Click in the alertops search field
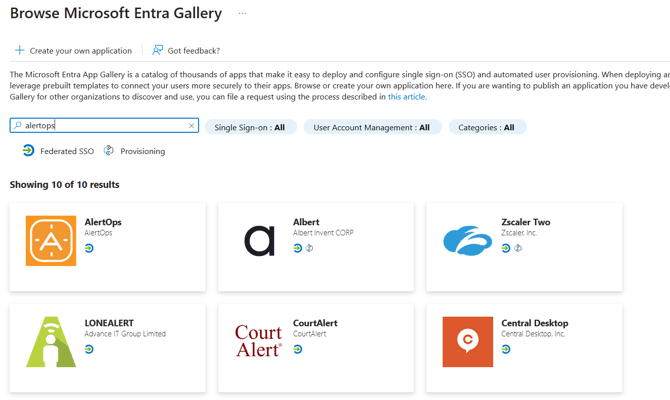670x400 pixels. click(100, 126)
